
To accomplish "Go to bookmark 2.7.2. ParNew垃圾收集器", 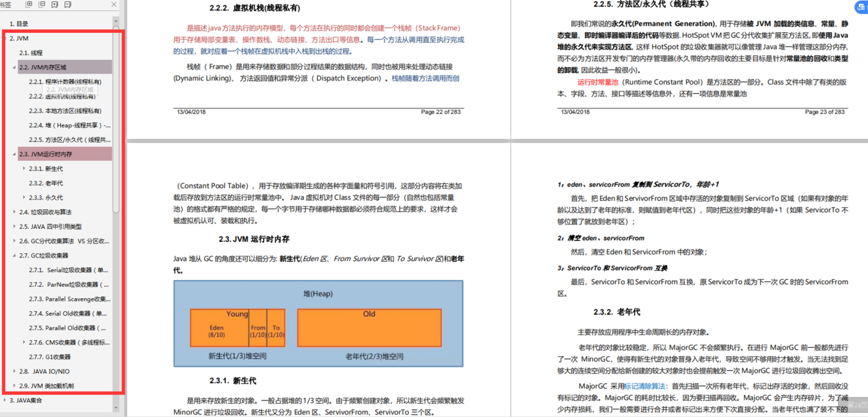I will [x=69, y=285].
